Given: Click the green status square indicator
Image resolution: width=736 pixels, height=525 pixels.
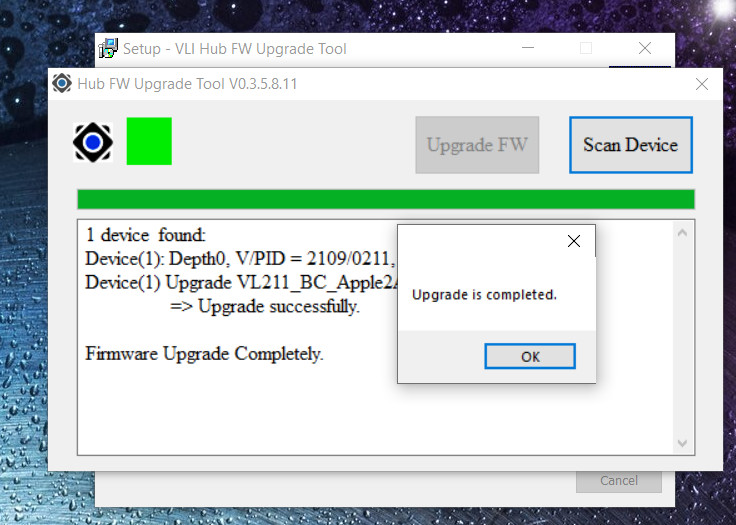Looking at the screenshot, I should click(149, 141).
